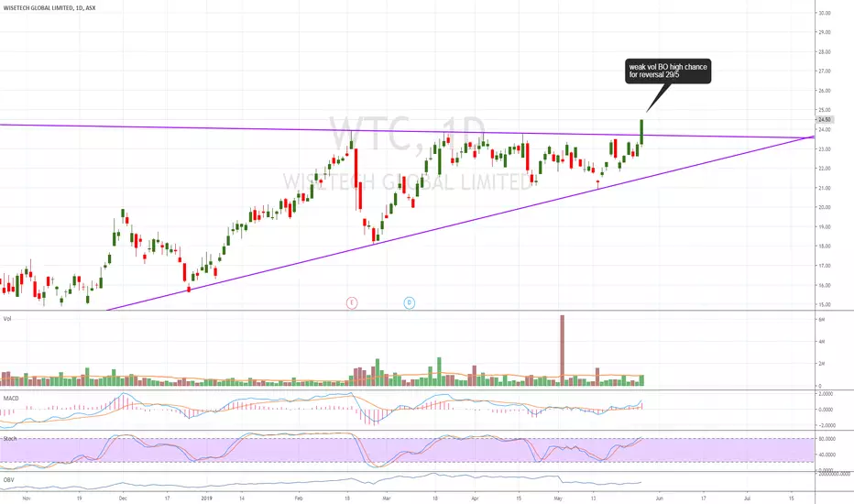Image resolution: width=854 pixels, height=504 pixels.
Task: Select the OBV indicator label
Action: 9,480
